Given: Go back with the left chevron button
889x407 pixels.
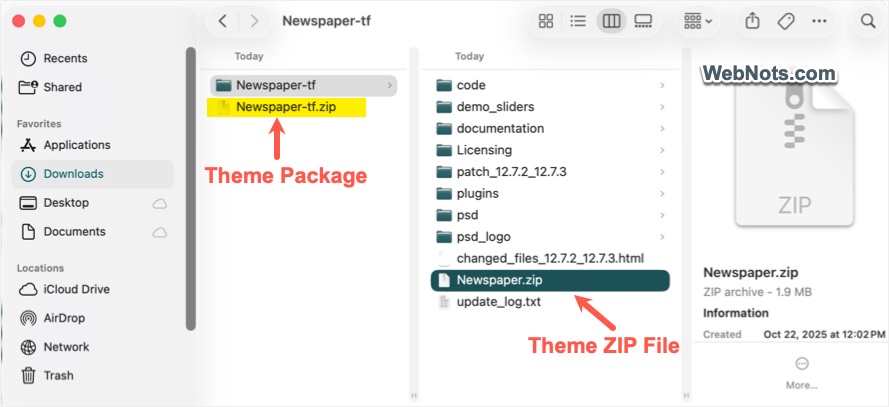Looking at the screenshot, I should [223, 22].
